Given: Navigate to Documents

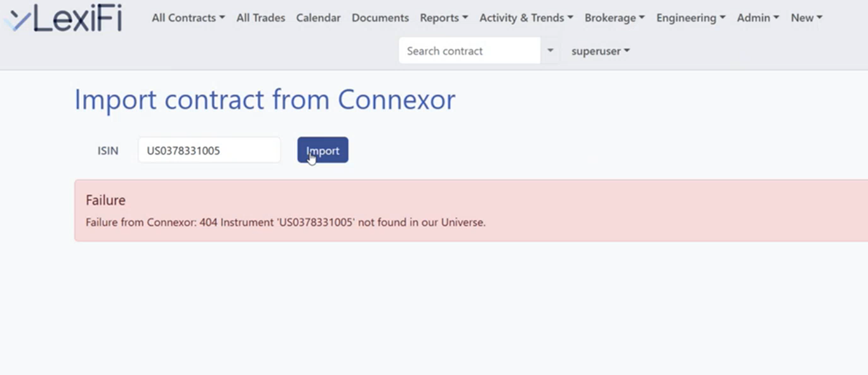Looking at the screenshot, I should click(380, 18).
